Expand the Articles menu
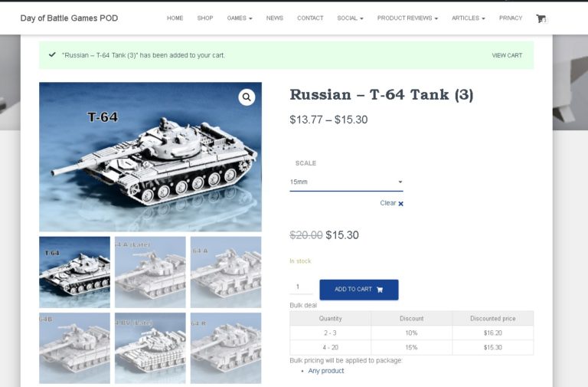Image resolution: width=588 pixels, height=387 pixels. coord(469,18)
